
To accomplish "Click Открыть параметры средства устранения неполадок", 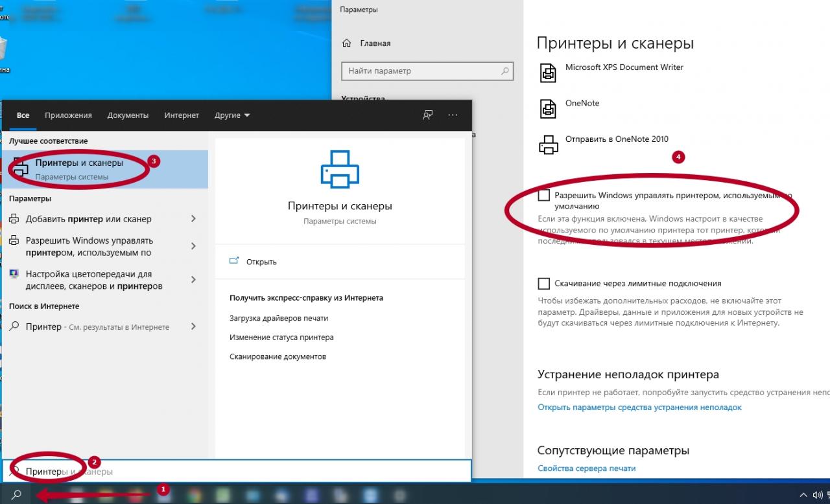I will [x=639, y=407].
